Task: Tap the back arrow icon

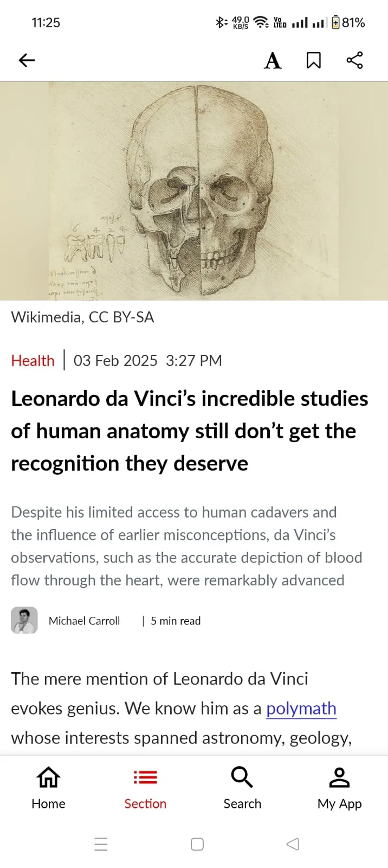Action: (27, 60)
